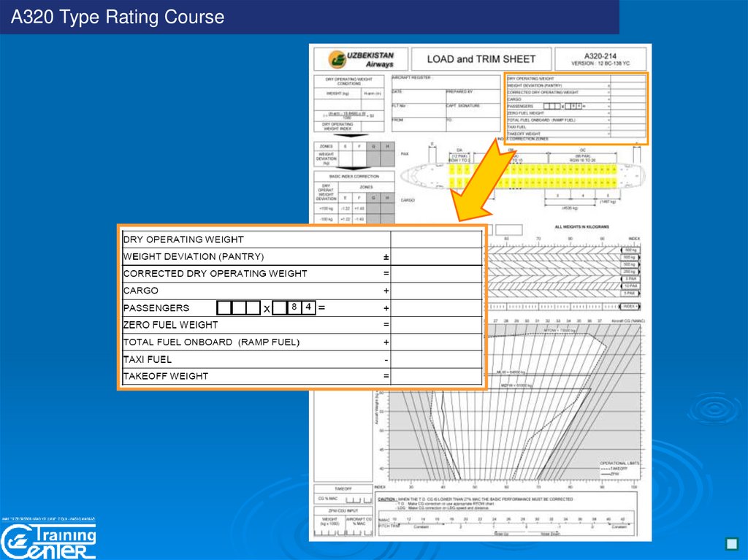Click the box containing 4 in the enlarged Passengers row
The height and width of the screenshot is (560, 748).
pyautogui.click(x=309, y=307)
